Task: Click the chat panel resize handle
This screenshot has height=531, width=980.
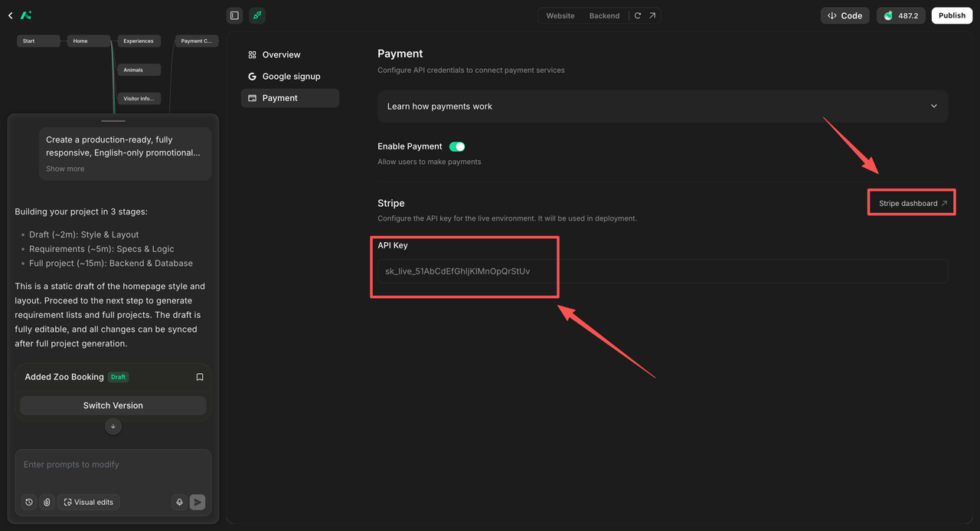Action: pyautogui.click(x=113, y=121)
